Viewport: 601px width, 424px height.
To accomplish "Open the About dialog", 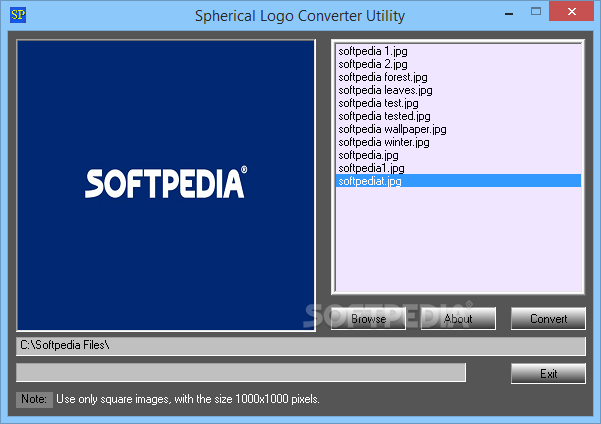I will pyautogui.click(x=458, y=319).
